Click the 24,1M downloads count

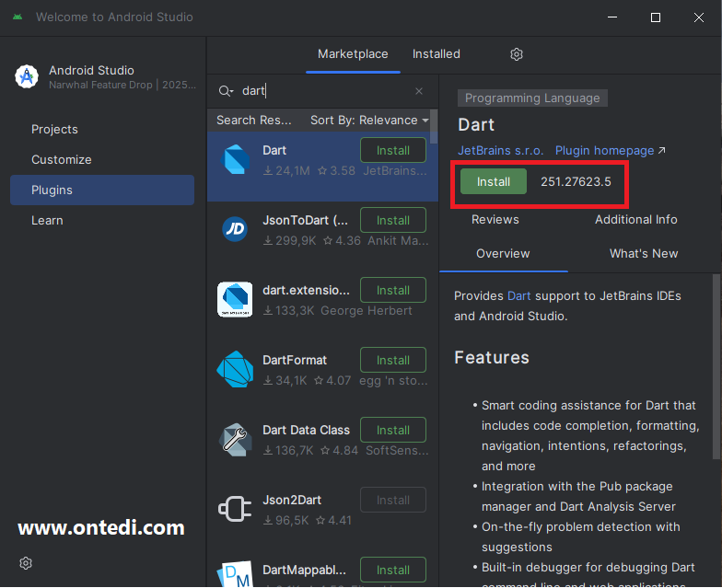286,171
